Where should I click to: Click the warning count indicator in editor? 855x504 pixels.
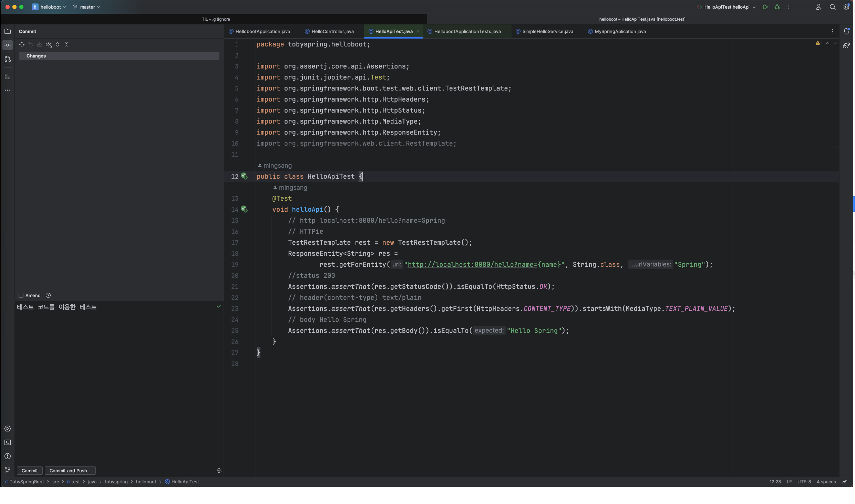819,43
